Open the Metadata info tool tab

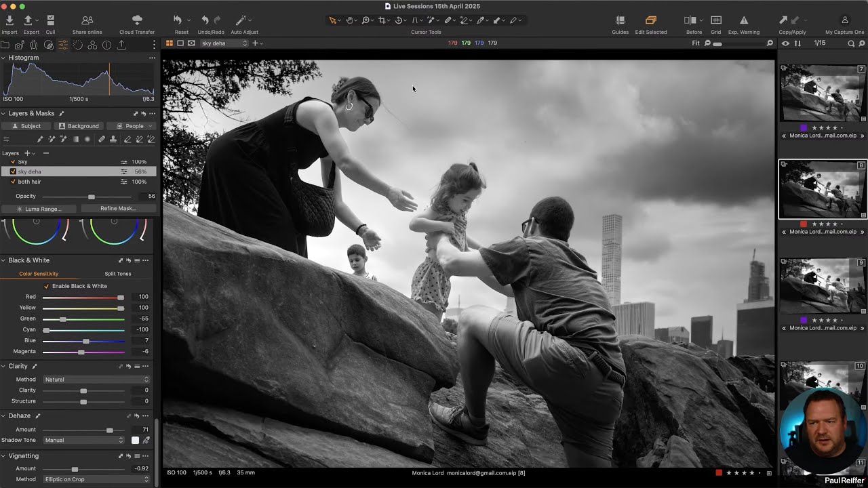coord(107,45)
